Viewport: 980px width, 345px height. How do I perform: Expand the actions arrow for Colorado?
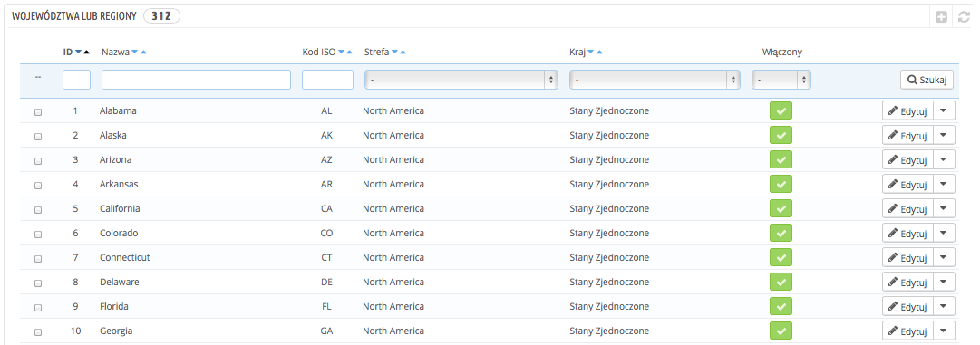point(944,233)
